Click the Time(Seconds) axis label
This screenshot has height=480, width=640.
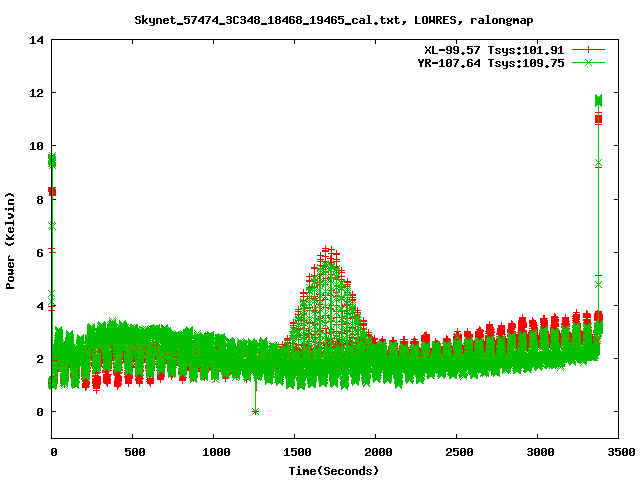click(x=333, y=471)
